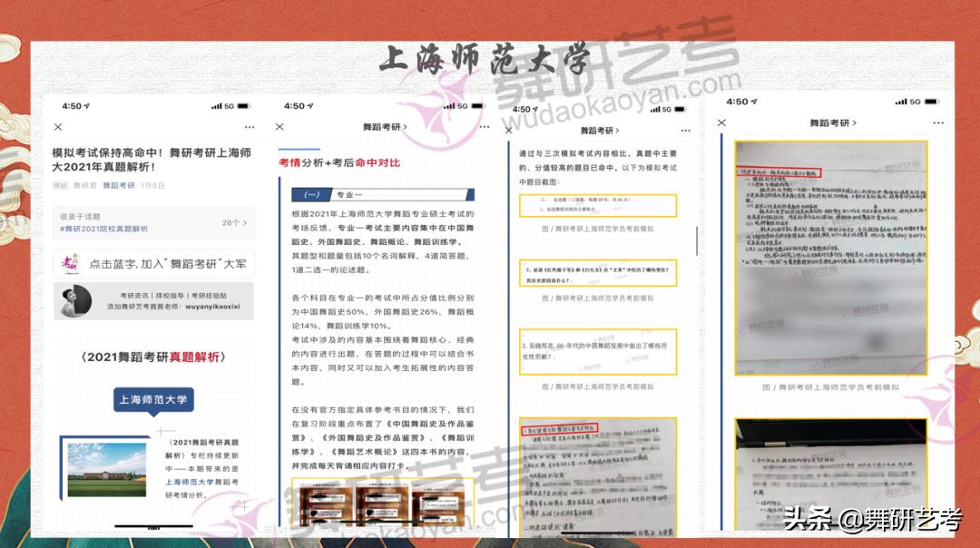Open the 舞蹈考研 account title in the rightmost phone screenshot
The image size is (980, 548).
click(x=832, y=123)
